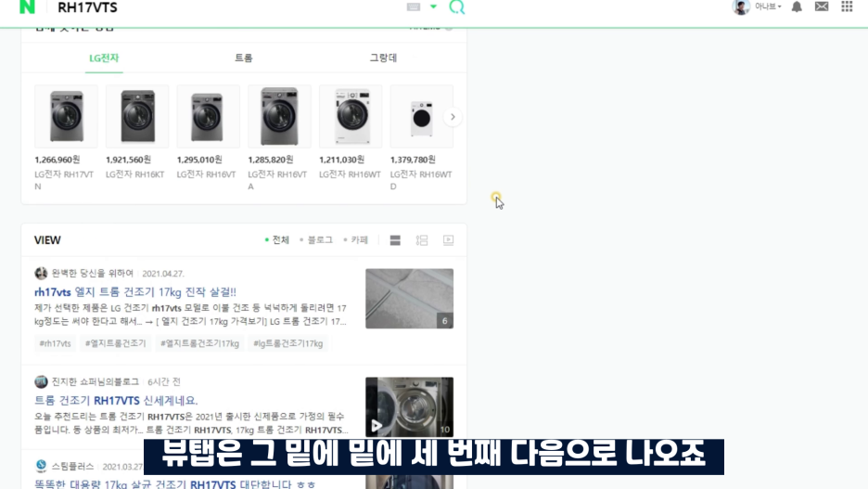Open the 완벽한 당신을 위하여 blog profile
The image size is (868, 489).
93,273
